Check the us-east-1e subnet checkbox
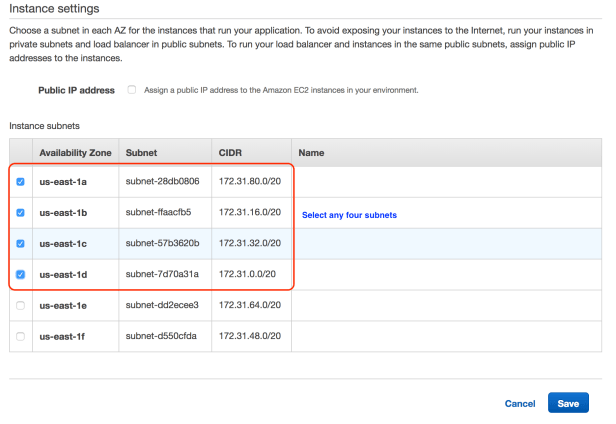The width and height of the screenshot is (616, 424). click(x=20, y=305)
